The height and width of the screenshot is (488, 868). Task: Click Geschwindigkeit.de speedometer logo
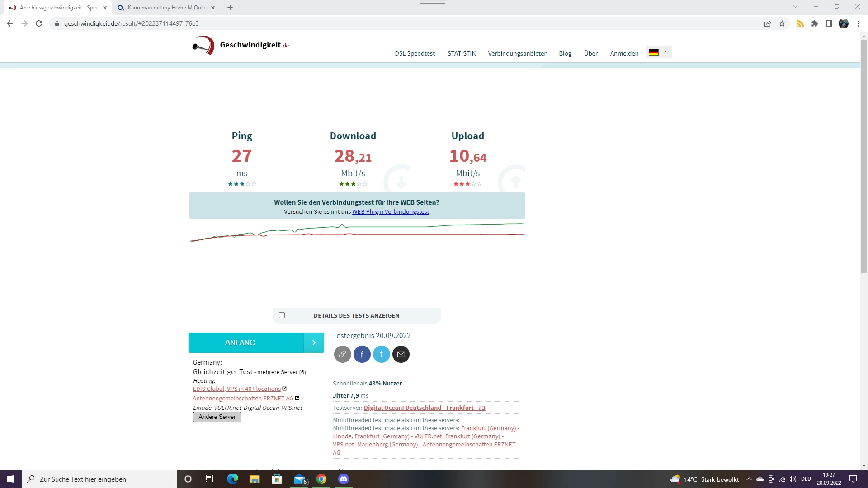coord(203,45)
